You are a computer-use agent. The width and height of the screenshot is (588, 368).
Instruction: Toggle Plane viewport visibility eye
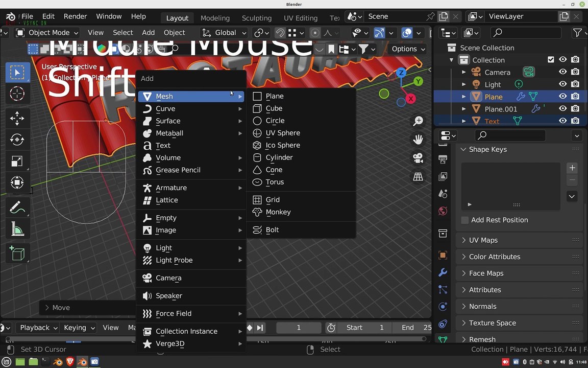562,97
